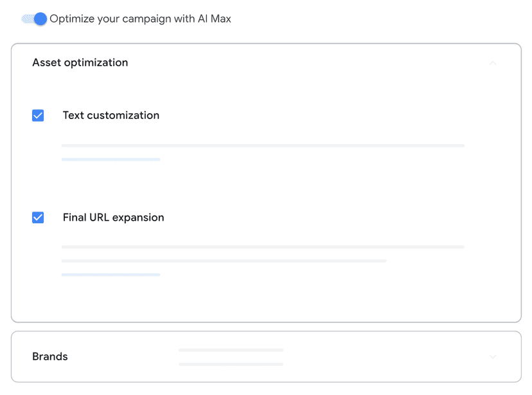Click lower placeholder summary line in Brands card
The image size is (532, 395).
231,364
